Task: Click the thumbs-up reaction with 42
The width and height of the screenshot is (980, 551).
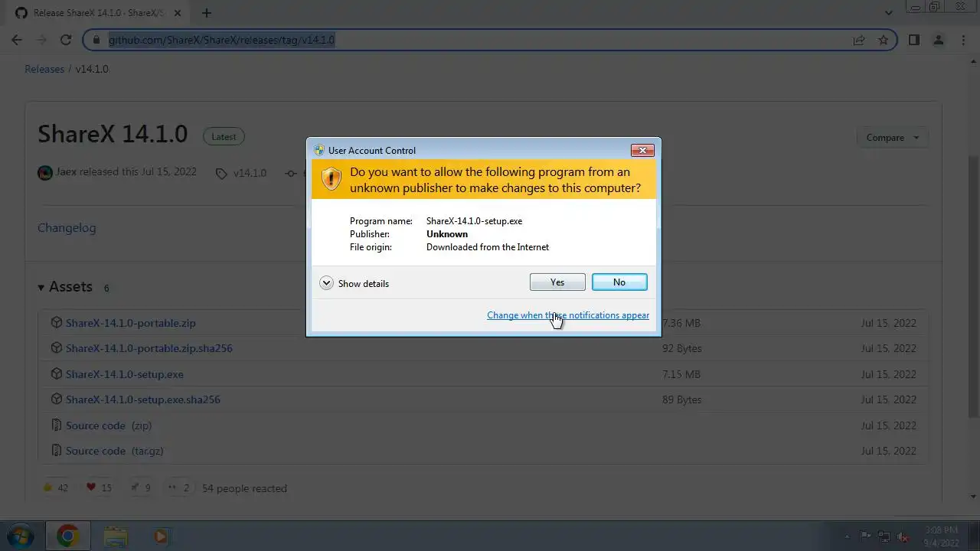Action: coord(56,487)
